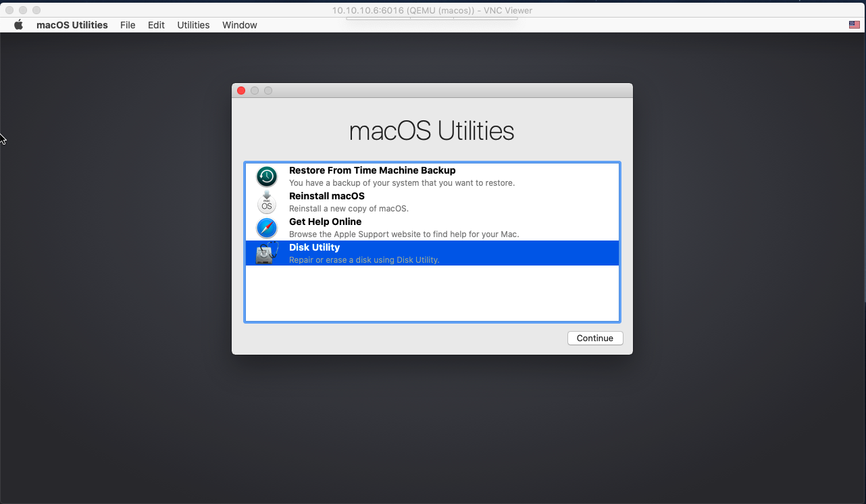The width and height of the screenshot is (866, 504).
Task: Open the Apple menu
Action: (19, 25)
